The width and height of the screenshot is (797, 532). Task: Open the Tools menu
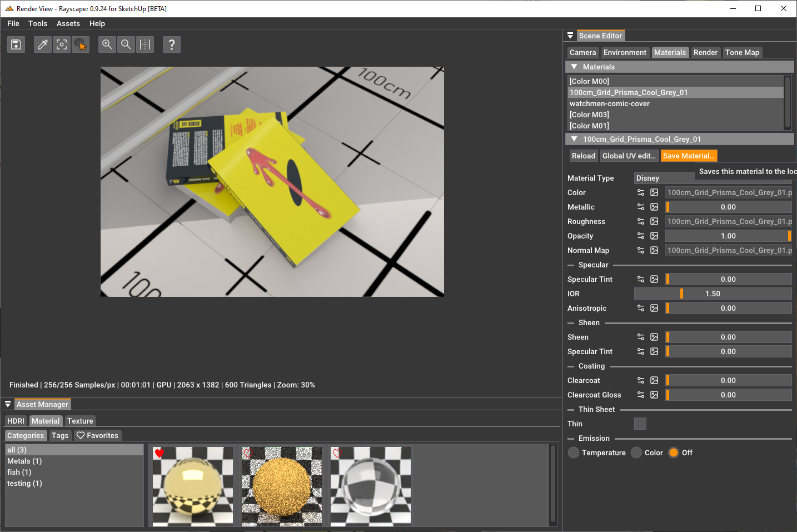[x=38, y=23]
